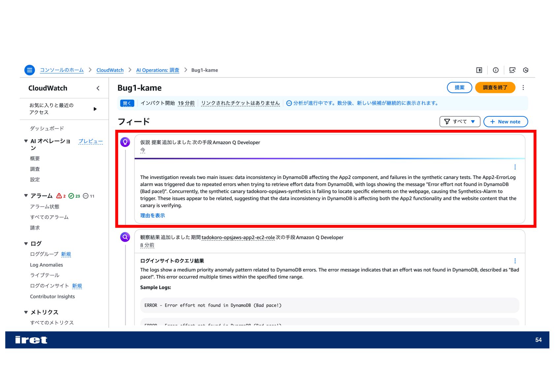Open the log insights observation three-dot menu
Image resolution: width=555 pixels, height=392 pixels.
tap(515, 261)
